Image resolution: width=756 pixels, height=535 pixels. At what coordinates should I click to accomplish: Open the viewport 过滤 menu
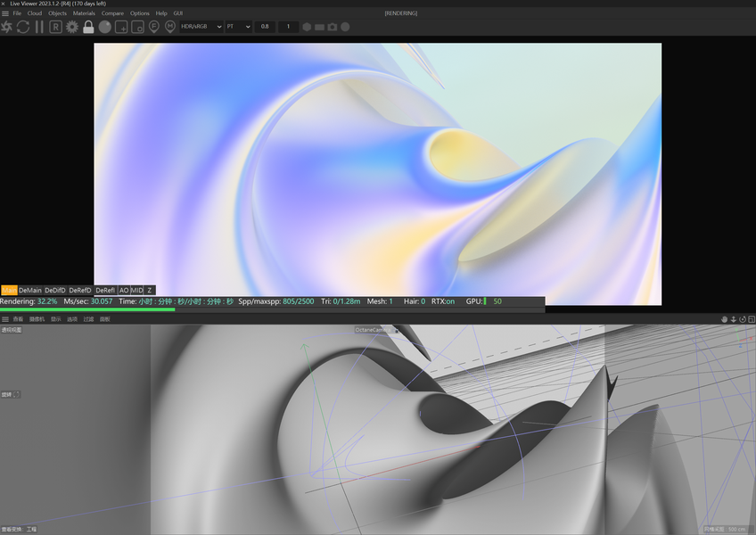[x=88, y=319]
